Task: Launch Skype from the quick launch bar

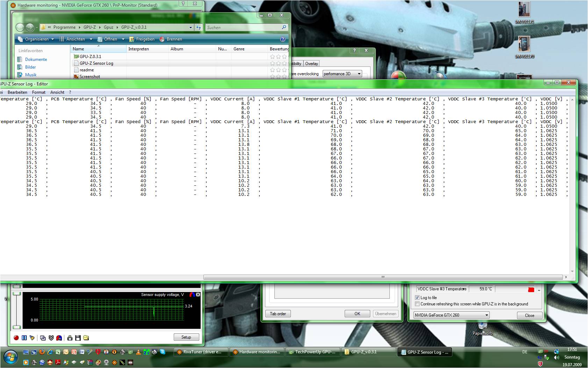Action: pyautogui.click(x=163, y=352)
